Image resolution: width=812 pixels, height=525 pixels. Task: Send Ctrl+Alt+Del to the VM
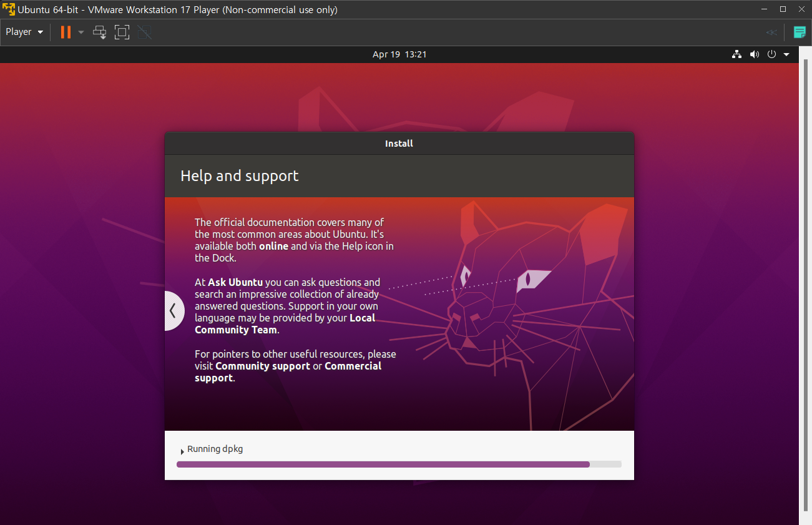click(x=100, y=32)
